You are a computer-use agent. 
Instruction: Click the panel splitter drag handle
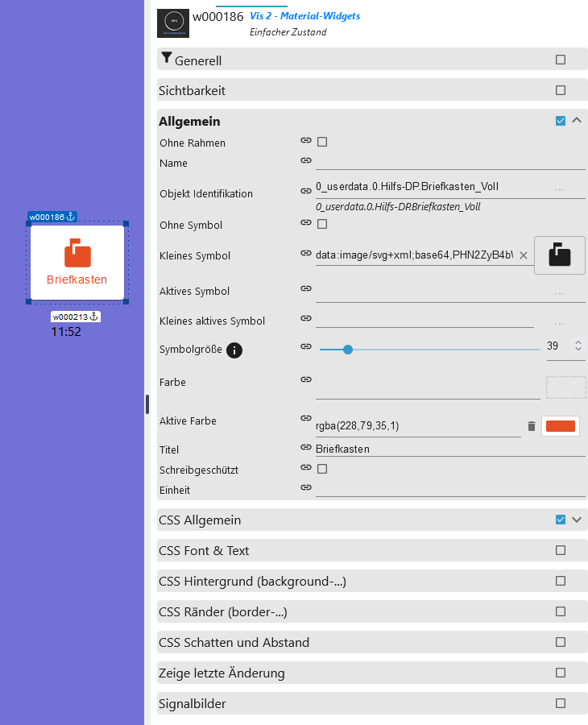pyautogui.click(x=147, y=404)
